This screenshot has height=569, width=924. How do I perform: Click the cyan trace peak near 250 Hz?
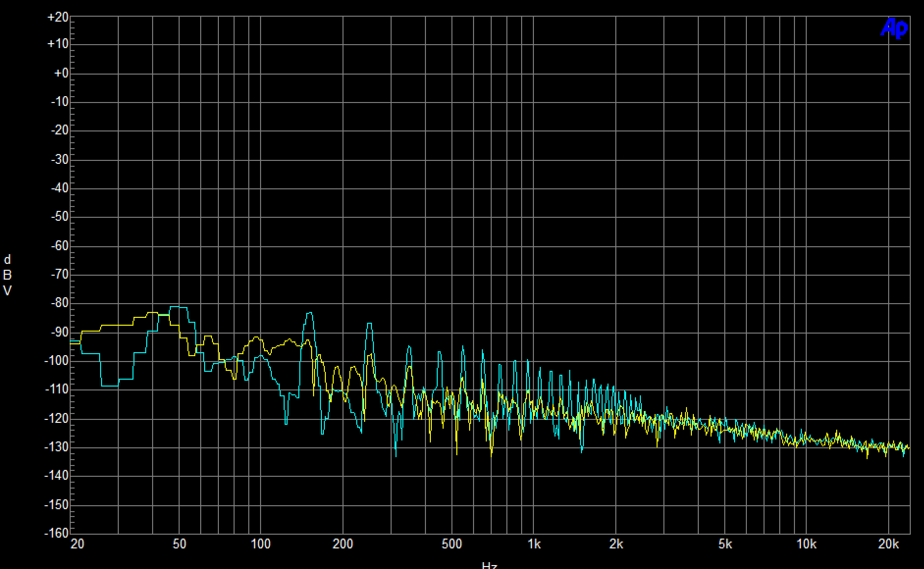[x=369, y=324]
